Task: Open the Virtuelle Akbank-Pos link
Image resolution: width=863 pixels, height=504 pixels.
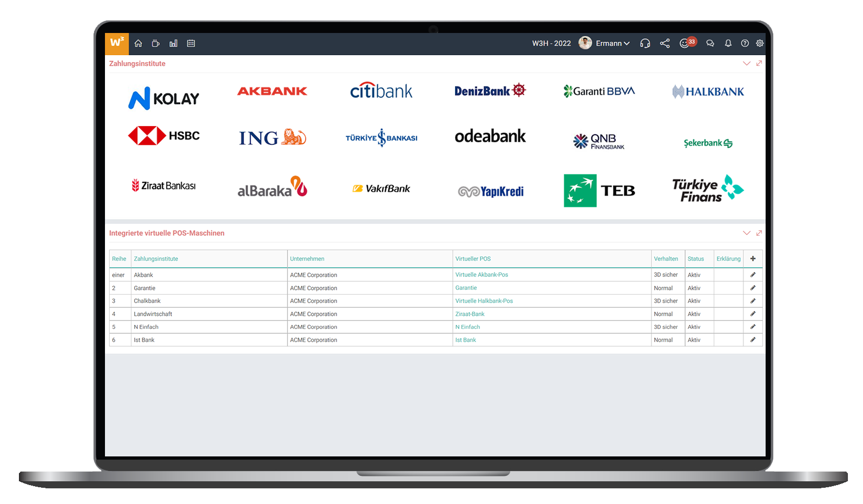Action: (x=482, y=275)
